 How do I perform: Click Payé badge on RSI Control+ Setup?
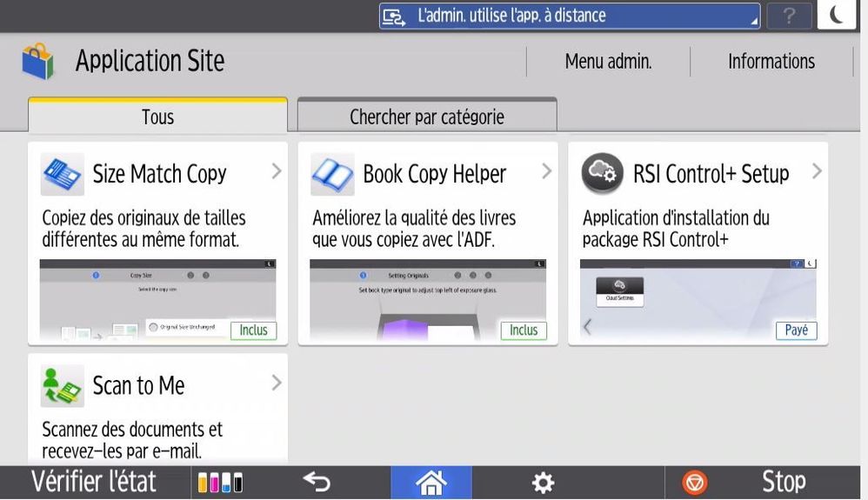[x=797, y=330]
